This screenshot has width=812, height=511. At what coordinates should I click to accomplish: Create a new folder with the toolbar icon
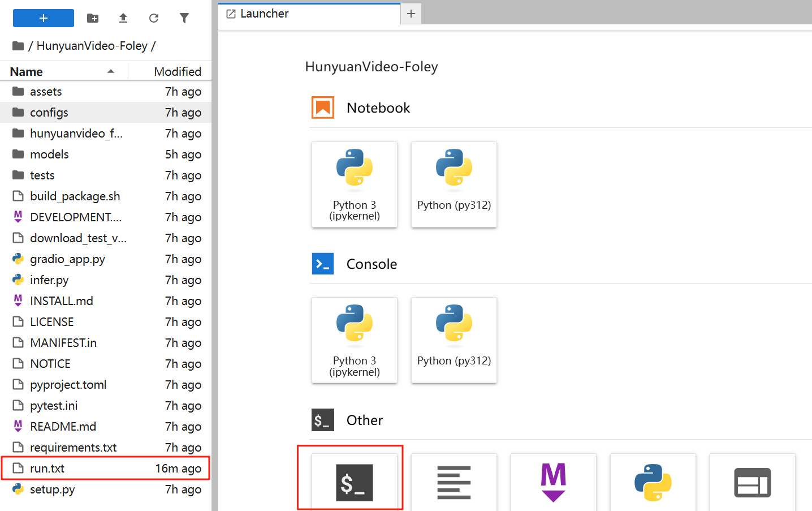click(93, 18)
